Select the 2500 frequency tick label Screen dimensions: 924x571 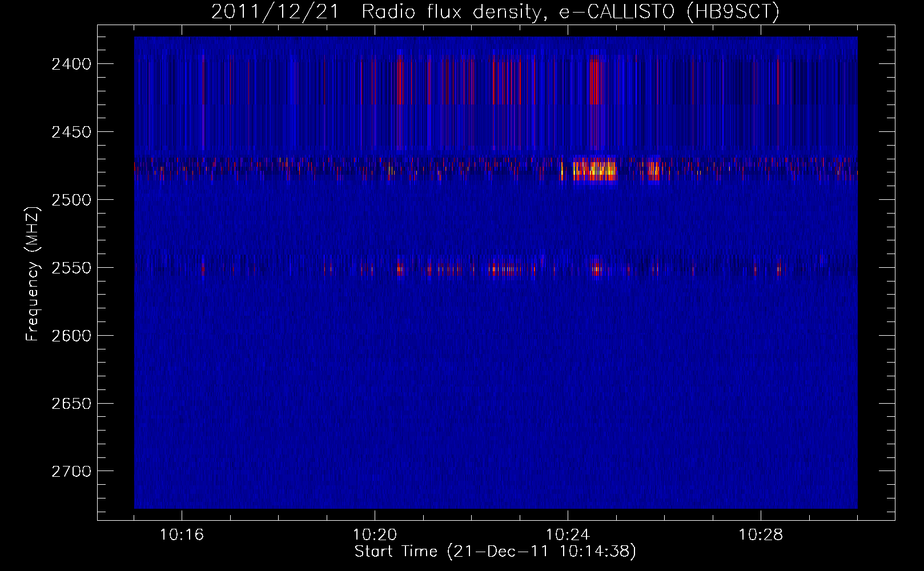click(x=71, y=200)
